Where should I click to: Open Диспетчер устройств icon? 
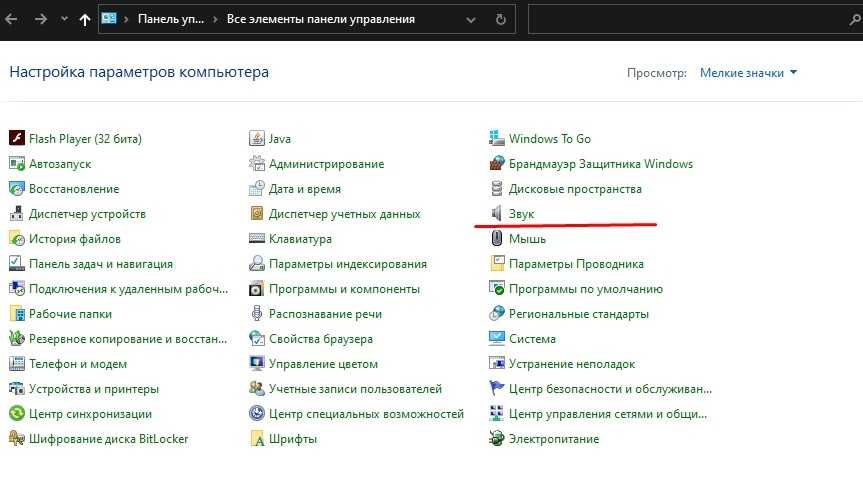coord(17,214)
